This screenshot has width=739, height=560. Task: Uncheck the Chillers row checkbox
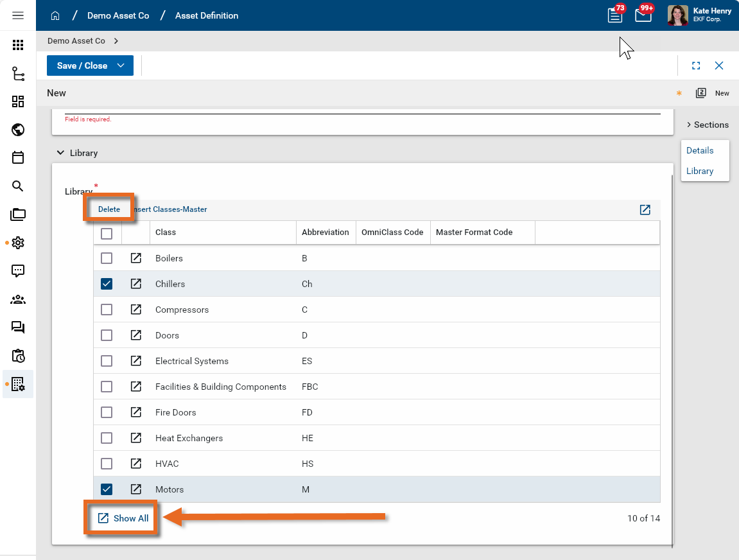click(x=107, y=284)
